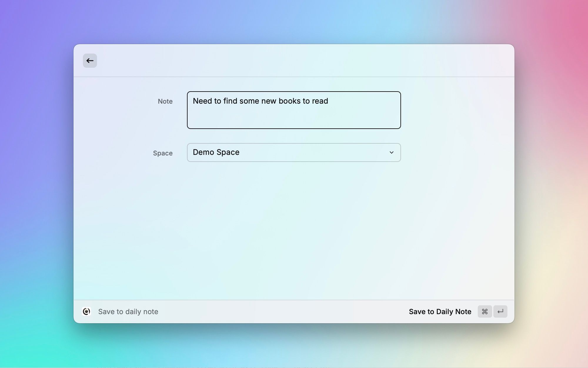Click the Command key symbol icon
The width and height of the screenshot is (588, 368).
coord(485,311)
